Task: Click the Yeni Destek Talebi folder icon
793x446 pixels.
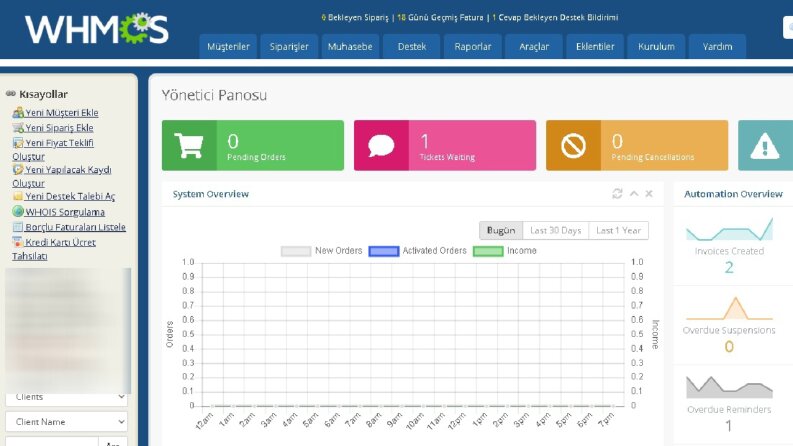Action: point(18,196)
